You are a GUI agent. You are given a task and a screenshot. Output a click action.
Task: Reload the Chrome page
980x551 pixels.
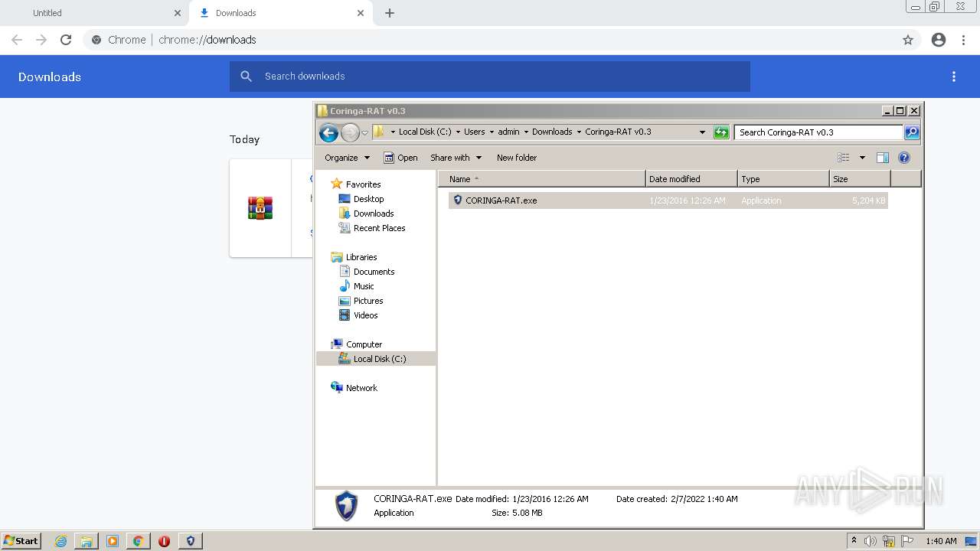tap(66, 40)
